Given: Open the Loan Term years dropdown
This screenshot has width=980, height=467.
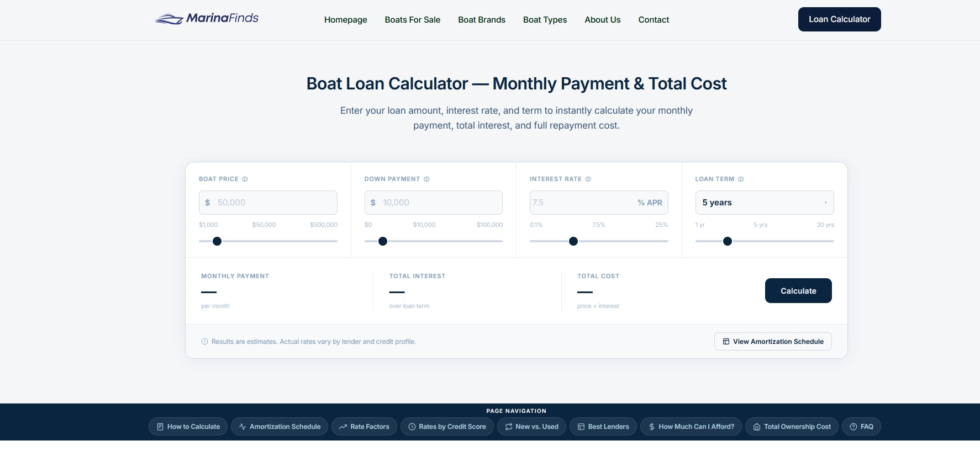Looking at the screenshot, I should point(765,203).
